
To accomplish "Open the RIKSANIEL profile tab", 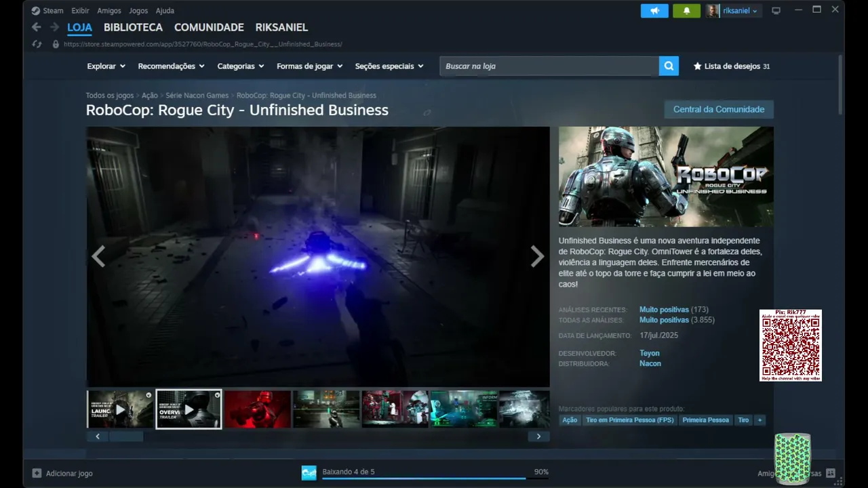I will (x=281, y=28).
